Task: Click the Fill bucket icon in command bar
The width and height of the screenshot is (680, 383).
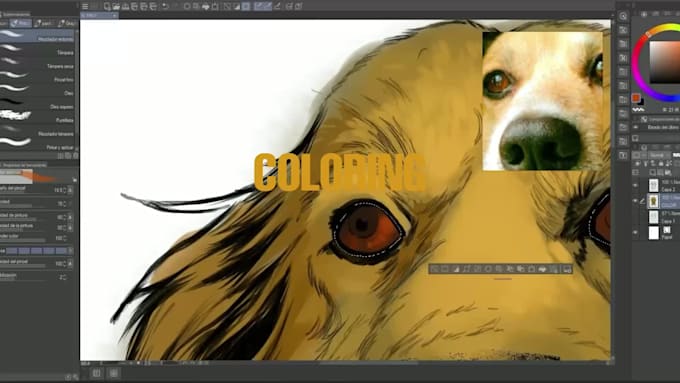Action: (x=206, y=6)
